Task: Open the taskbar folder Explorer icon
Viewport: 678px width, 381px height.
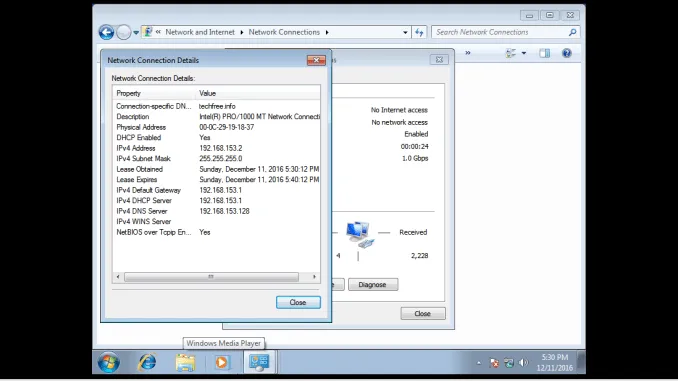Action: tap(185, 362)
